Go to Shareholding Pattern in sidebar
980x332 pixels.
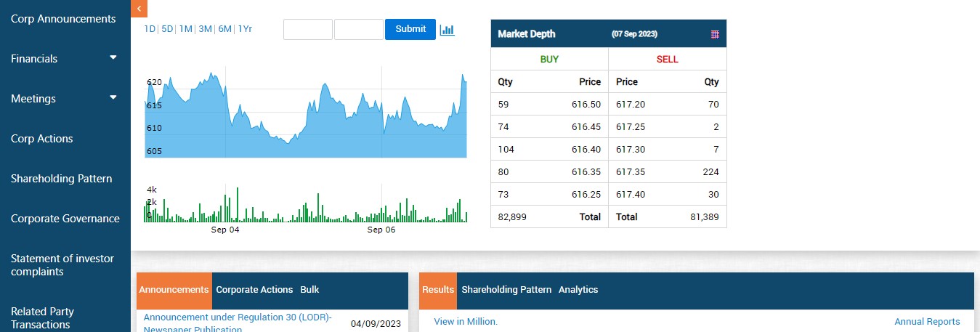[x=62, y=179]
